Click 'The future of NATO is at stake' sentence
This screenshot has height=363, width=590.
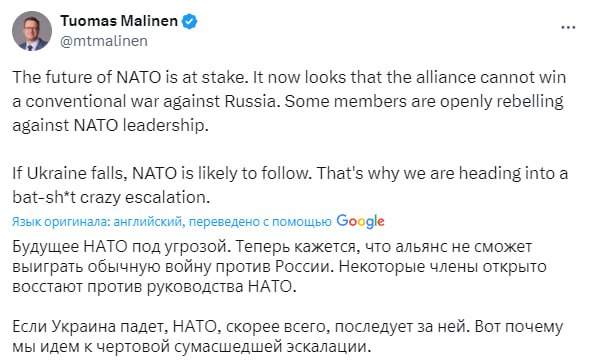(x=131, y=77)
